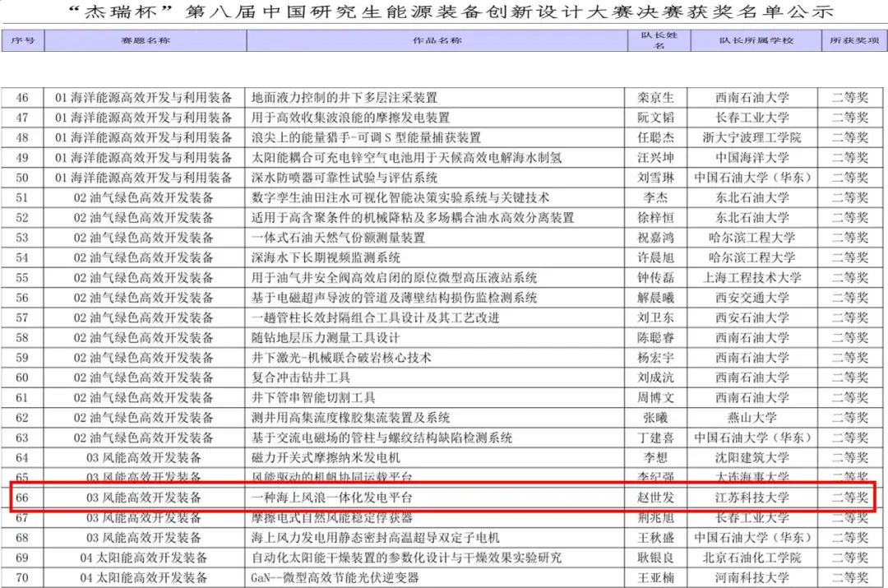Screen dimensions: 888x588
Task: Click the project 磁力开关式摩擦纳米发电机
Action: coord(325,457)
